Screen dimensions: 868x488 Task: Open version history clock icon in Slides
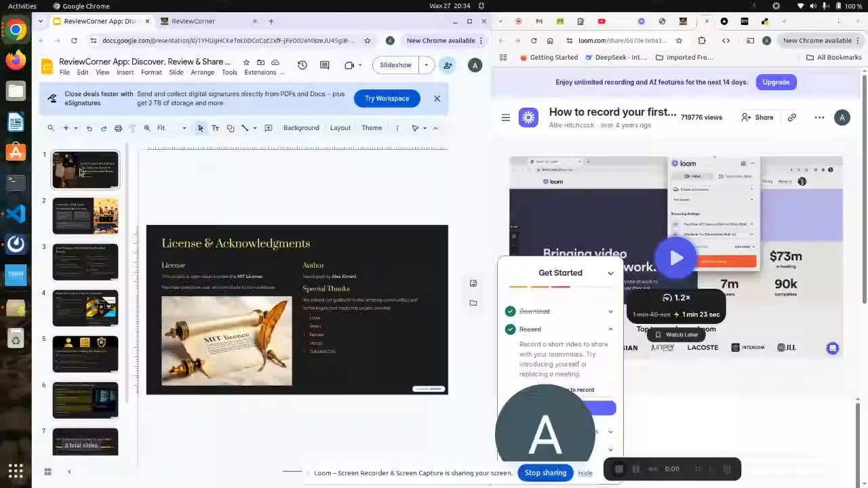(x=302, y=65)
